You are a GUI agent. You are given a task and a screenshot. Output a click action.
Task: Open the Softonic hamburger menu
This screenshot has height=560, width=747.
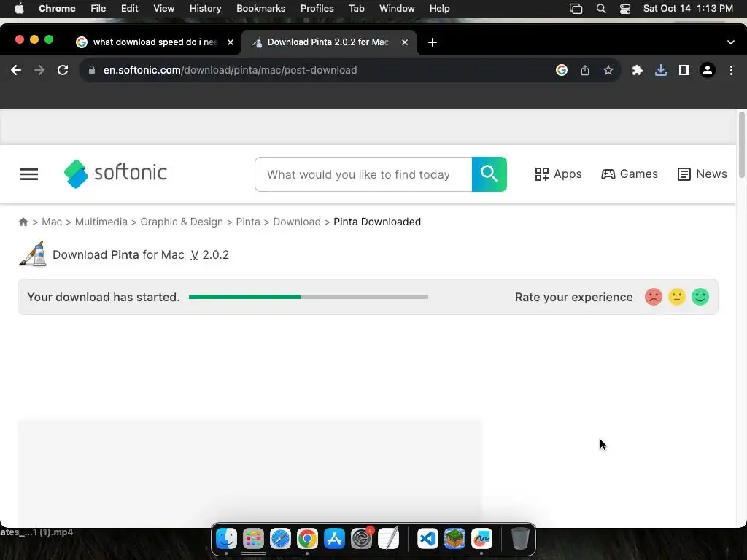[x=29, y=174]
